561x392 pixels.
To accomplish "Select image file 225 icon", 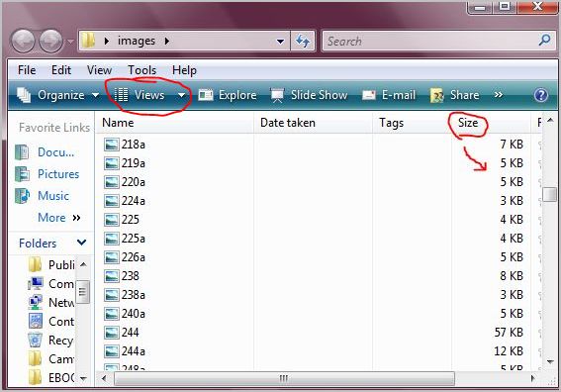I will (112, 220).
